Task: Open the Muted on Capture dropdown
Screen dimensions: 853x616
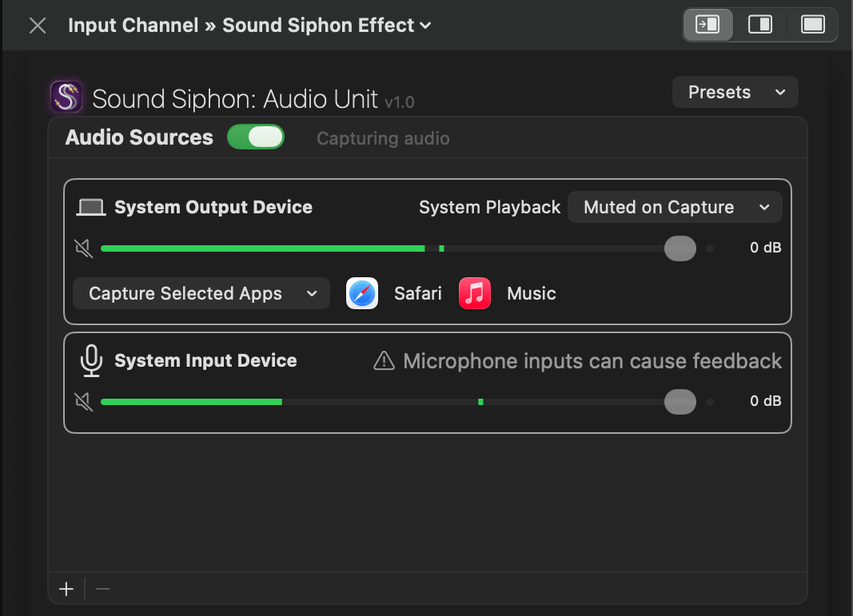Action: tap(675, 208)
